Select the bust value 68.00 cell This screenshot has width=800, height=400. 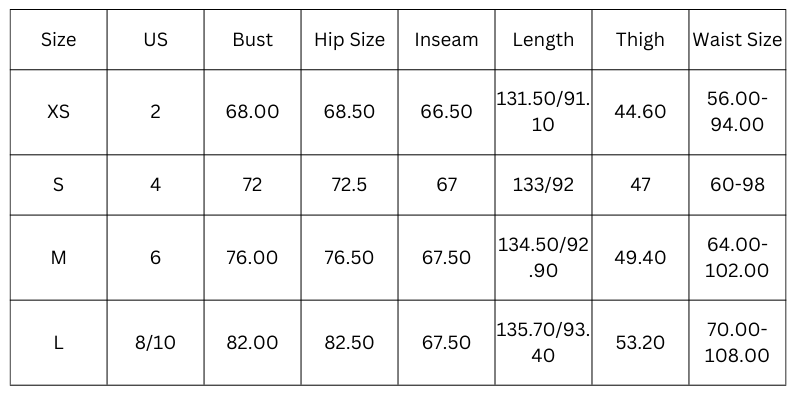[x=252, y=112]
